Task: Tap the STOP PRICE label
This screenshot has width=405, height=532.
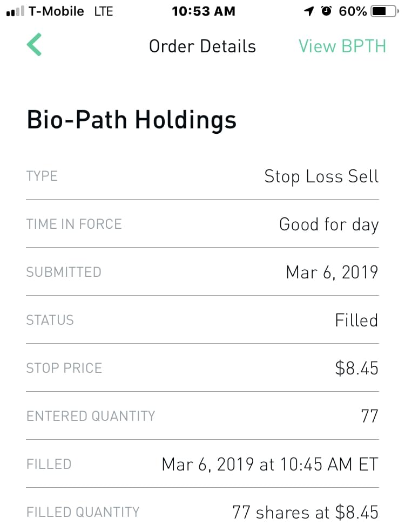Action: (64, 368)
